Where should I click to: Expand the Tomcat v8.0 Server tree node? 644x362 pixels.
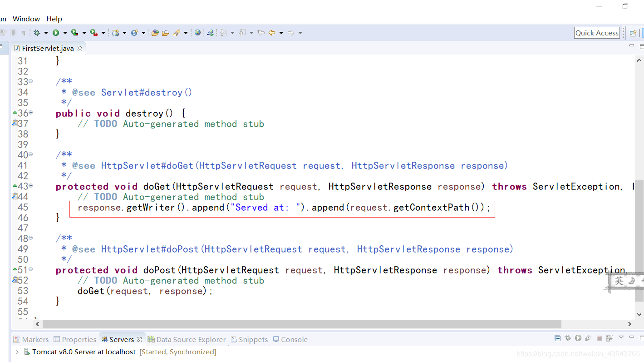tap(17, 352)
